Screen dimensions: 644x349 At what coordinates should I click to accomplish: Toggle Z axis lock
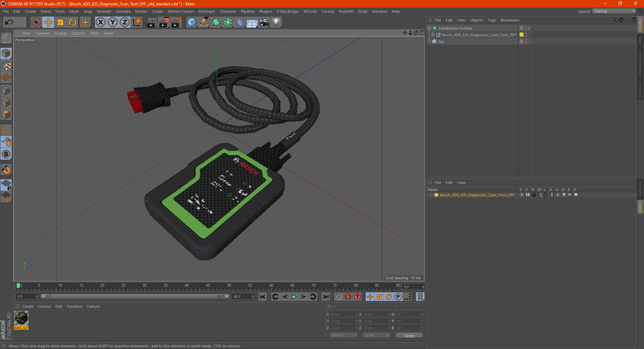(125, 22)
